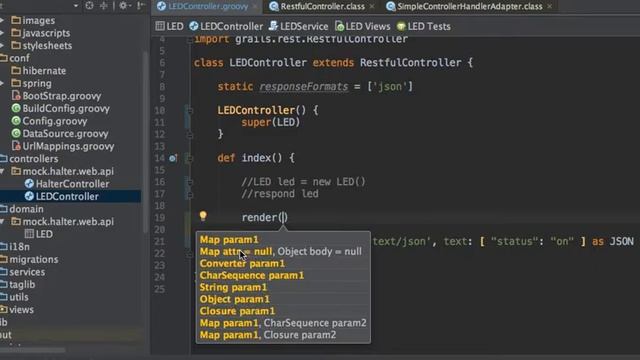640x360 pixels.
Task: Switch to the RestfulController.class tab
Action: (322, 7)
